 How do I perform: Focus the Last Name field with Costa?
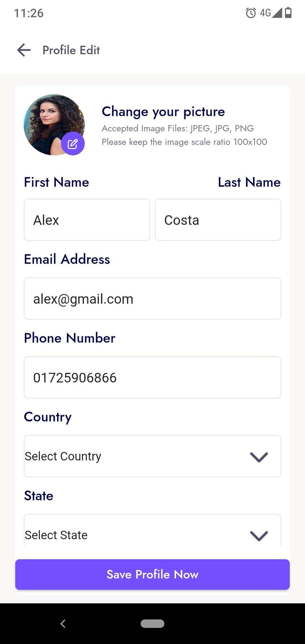(218, 220)
